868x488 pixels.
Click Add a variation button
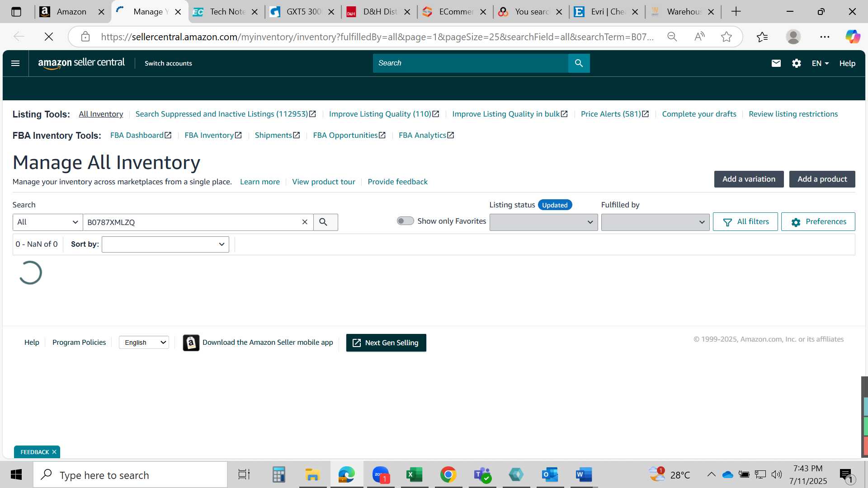pos(749,179)
